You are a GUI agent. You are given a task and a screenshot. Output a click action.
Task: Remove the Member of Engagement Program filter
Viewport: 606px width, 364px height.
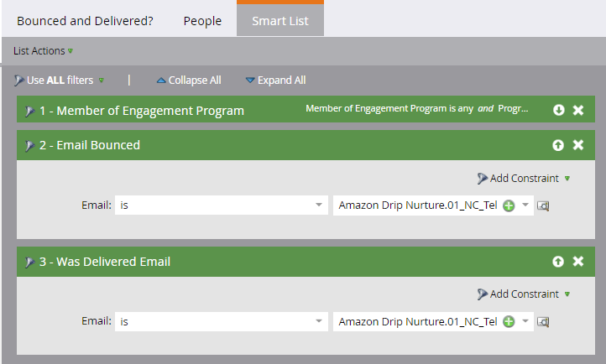point(577,110)
